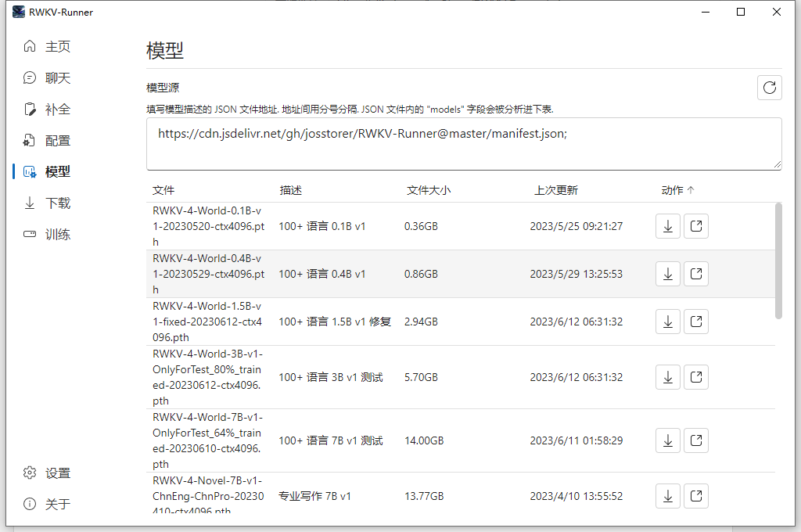Click the model source URL text field
This screenshot has width=801, height=532.
(464, 144)
